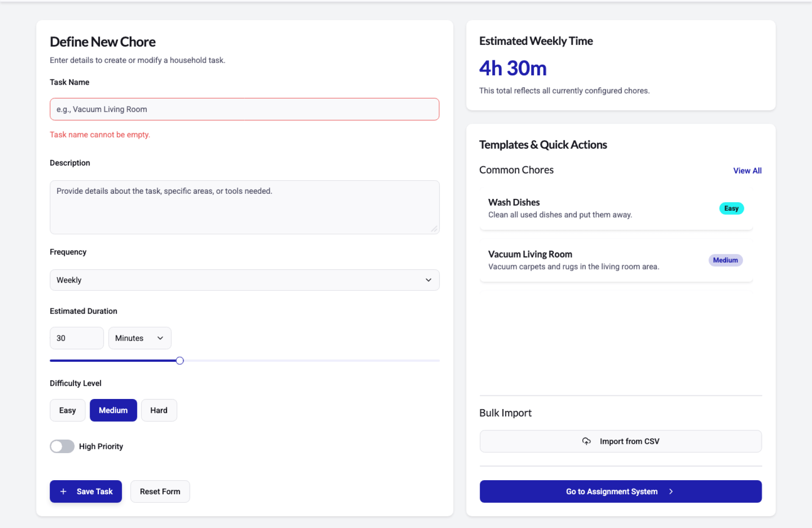Select Hard difficulty level
This screenshot has height=528, width=812.
click(x=159, y=410)
